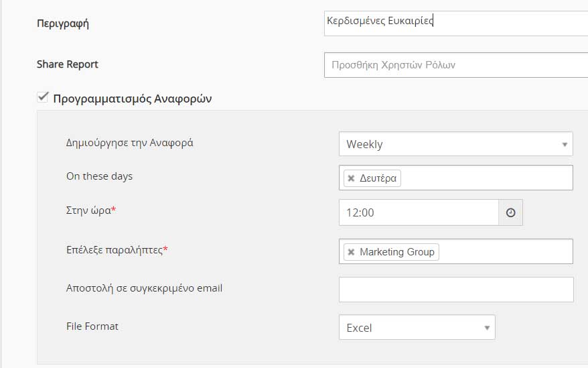
Task: Click empty space in On these days field
Action: 487,178
